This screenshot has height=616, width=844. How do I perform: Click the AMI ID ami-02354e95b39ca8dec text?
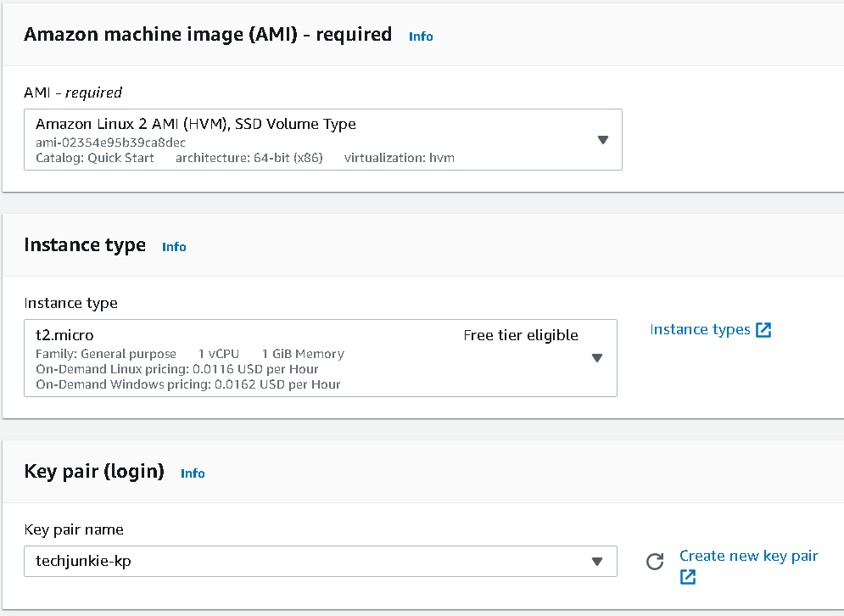[110, 143]
